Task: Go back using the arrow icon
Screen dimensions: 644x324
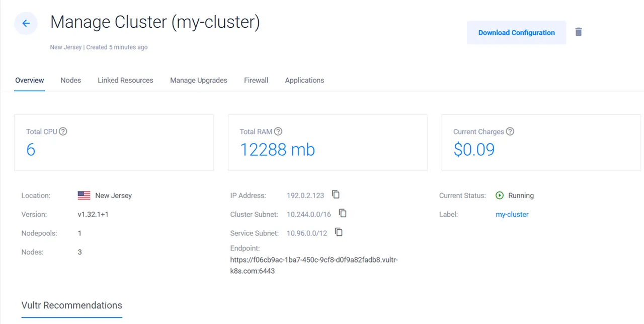Action: pos(26,23)
